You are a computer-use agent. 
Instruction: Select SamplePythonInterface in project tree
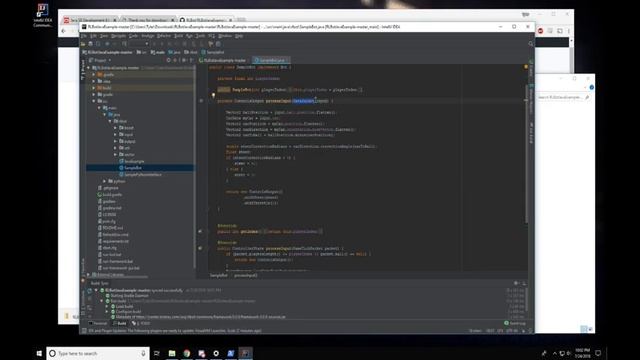point(140,174)
